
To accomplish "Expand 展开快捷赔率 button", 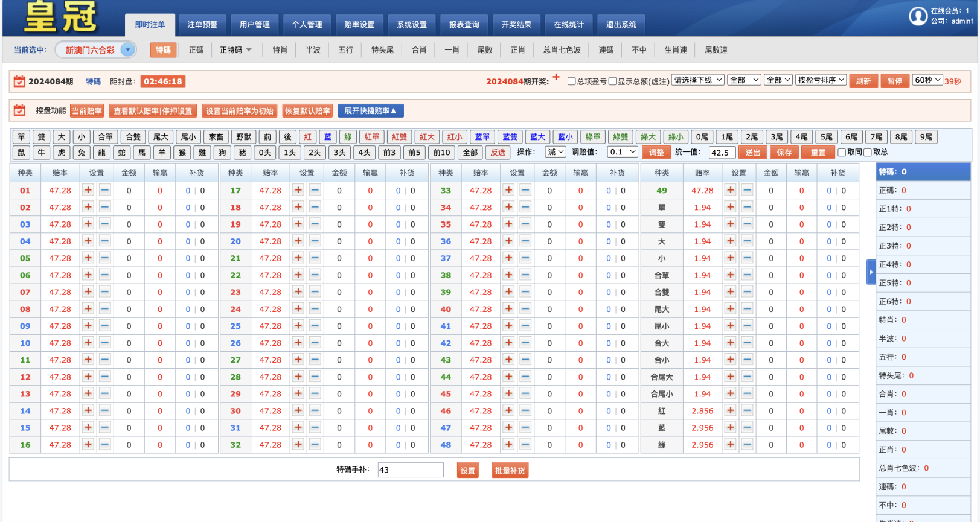I will pos(371,111).
